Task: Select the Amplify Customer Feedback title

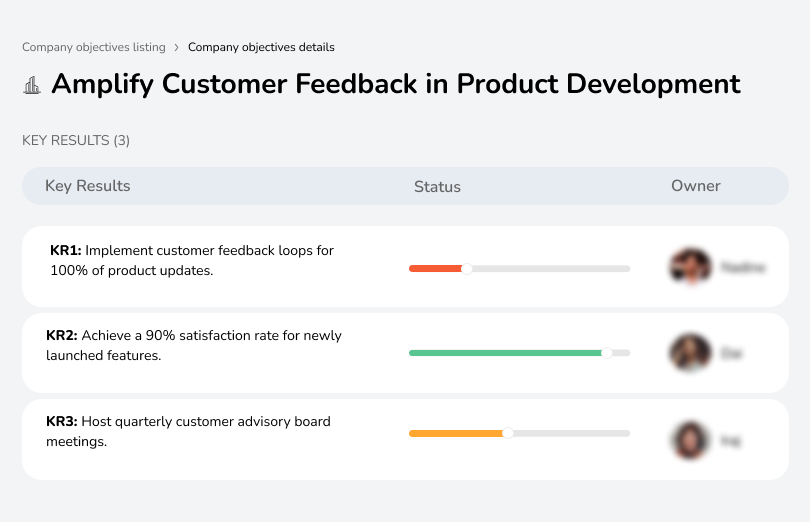Action: coord(396,84)
